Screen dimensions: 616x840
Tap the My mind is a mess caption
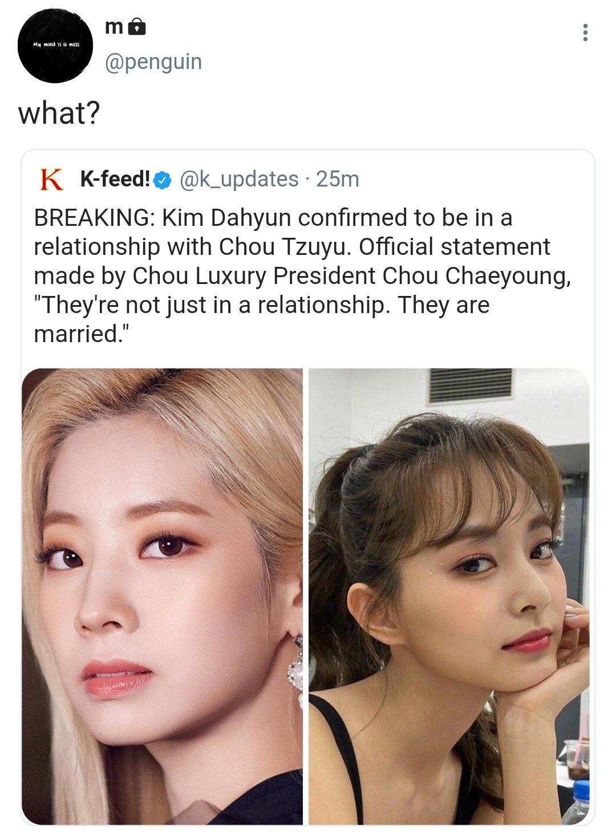(55, 44)
